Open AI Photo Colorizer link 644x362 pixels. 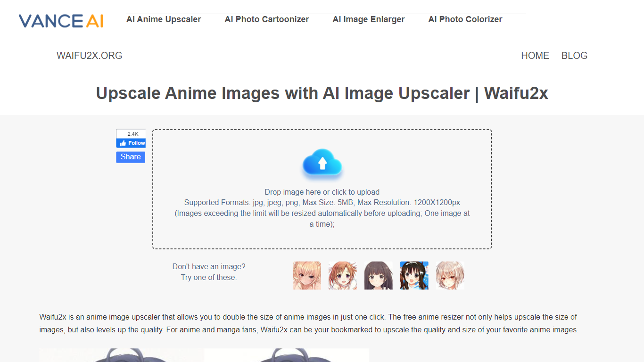click(465, 19)
